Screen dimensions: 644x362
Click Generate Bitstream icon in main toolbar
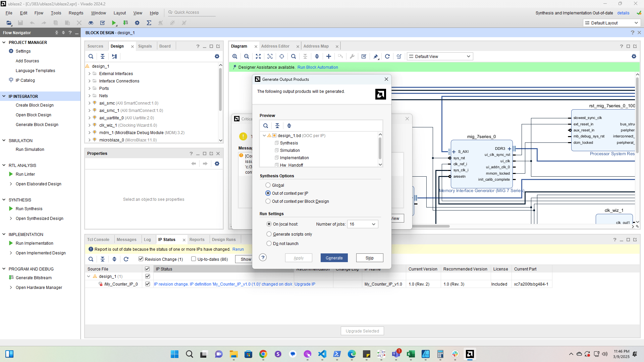125,23
